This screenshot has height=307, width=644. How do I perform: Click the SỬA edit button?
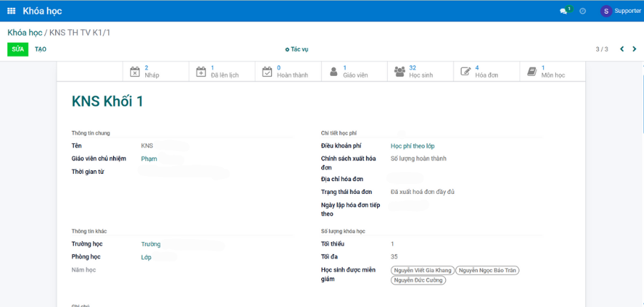[18, 49]
